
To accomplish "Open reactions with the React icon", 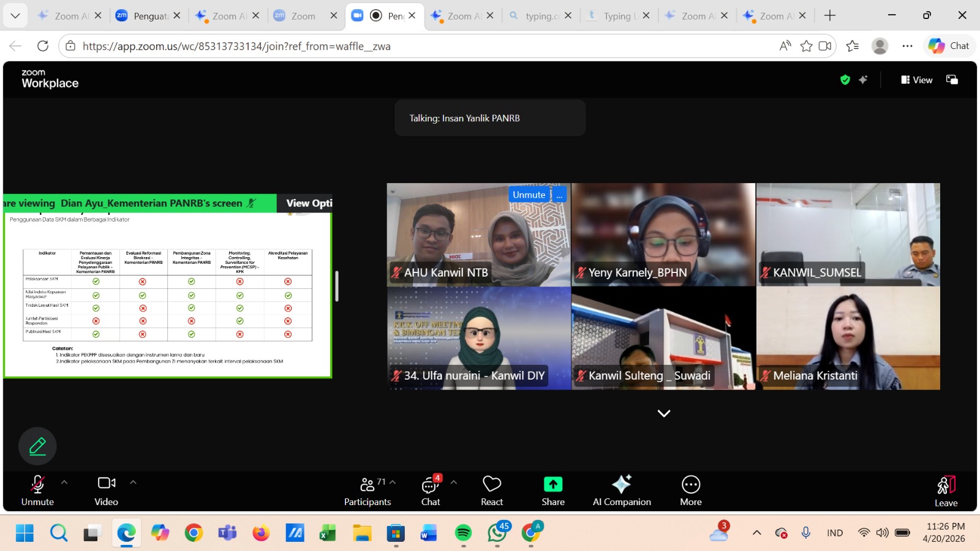I will pos(491,490).
